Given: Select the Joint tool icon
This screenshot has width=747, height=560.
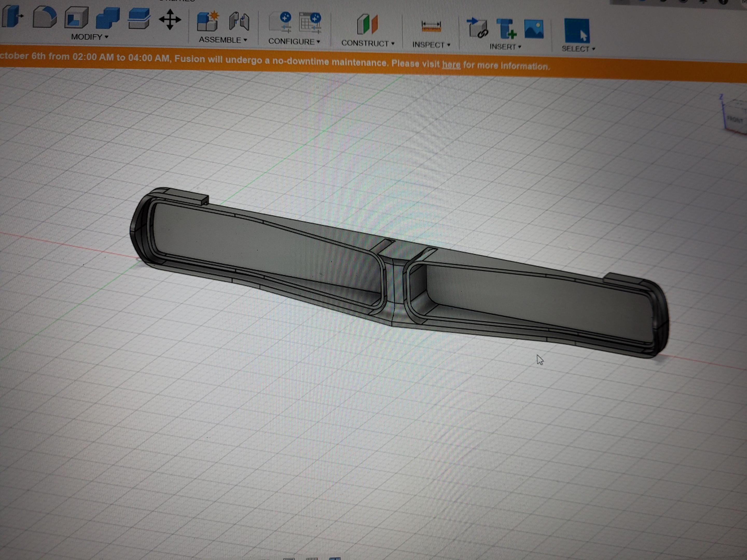Looking at the screenshot, I should click(x=239, y=22).
